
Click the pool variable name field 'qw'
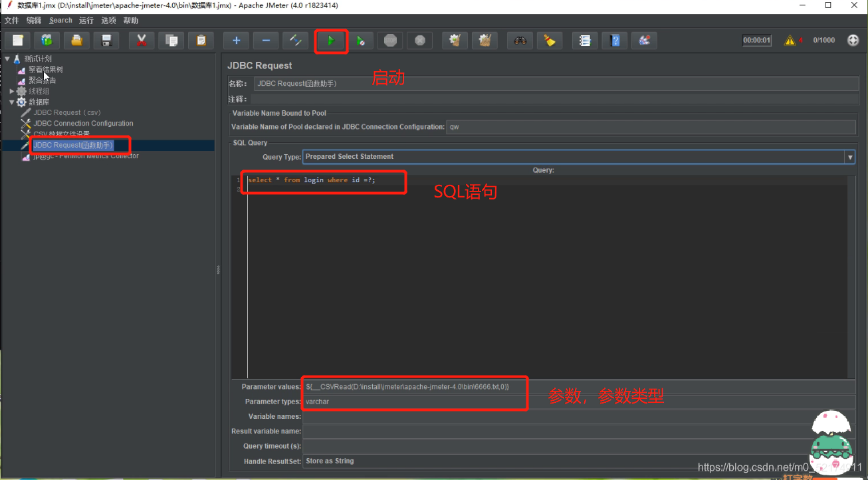pos(651,126)
